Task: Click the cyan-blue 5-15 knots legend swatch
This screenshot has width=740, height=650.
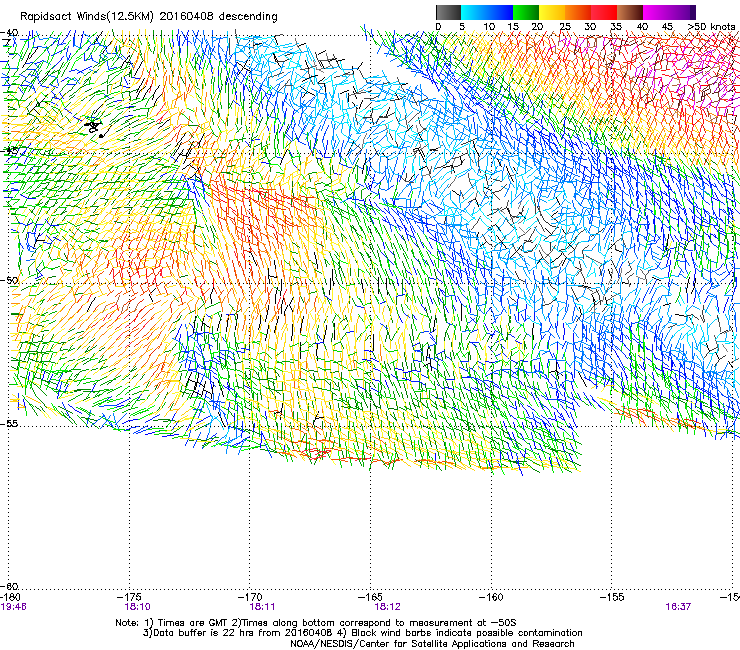Action: click(x=487, y=12)
